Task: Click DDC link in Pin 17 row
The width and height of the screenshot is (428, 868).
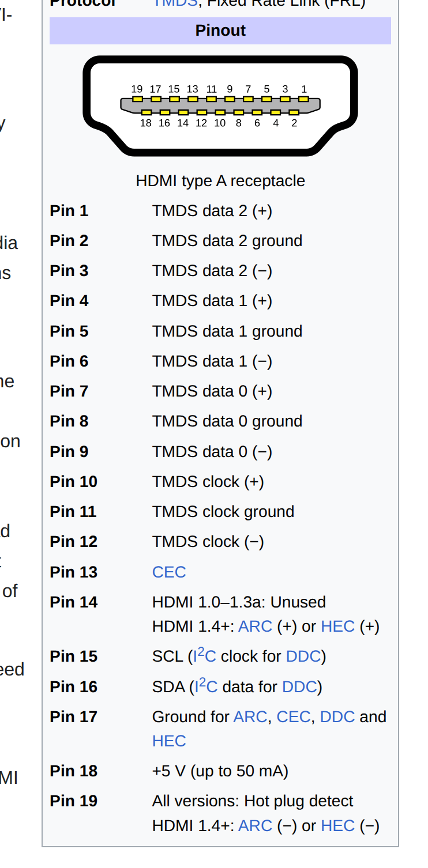Action: 337,717
